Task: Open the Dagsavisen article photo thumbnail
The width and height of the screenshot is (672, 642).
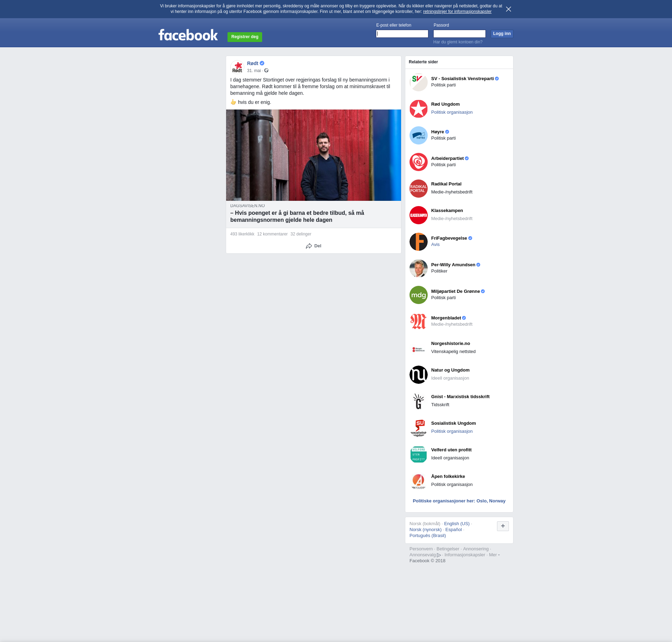Action: click(313, 155)
